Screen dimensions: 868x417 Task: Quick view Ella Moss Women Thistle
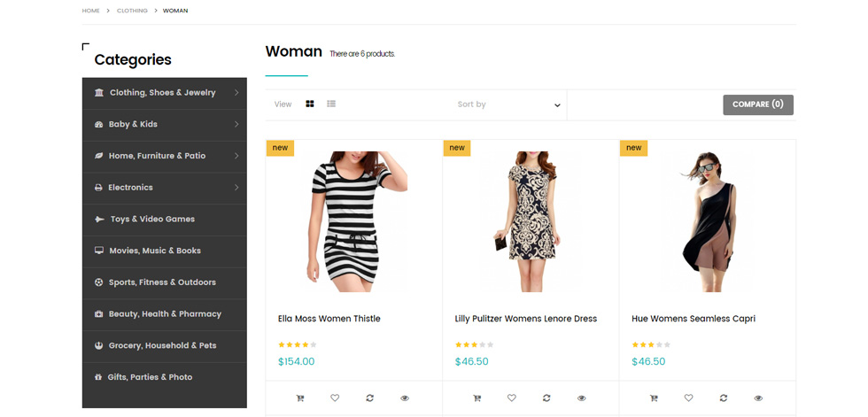tap(405, 398)
